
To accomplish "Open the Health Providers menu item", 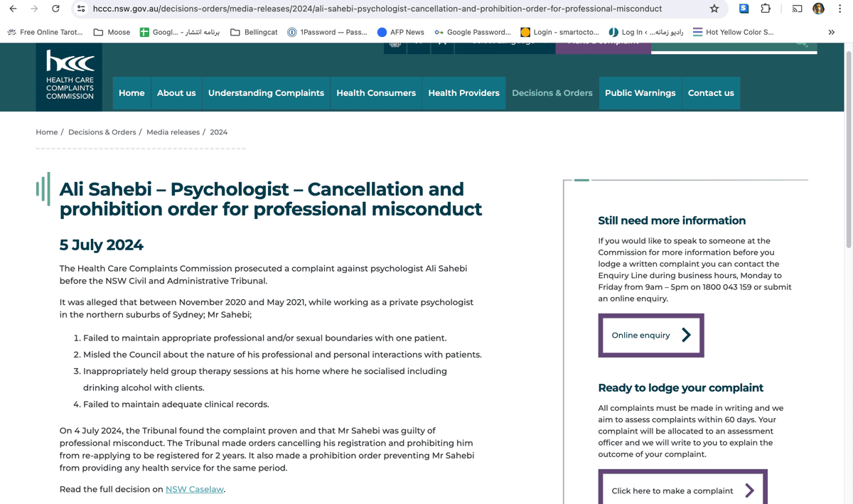I will click(463, 93).
